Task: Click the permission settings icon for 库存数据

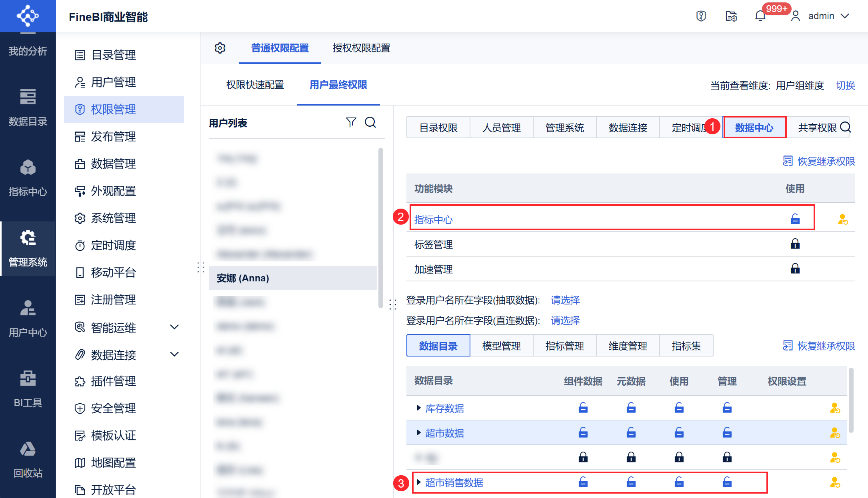Action: pyautogui.click(x=835, y=408)
